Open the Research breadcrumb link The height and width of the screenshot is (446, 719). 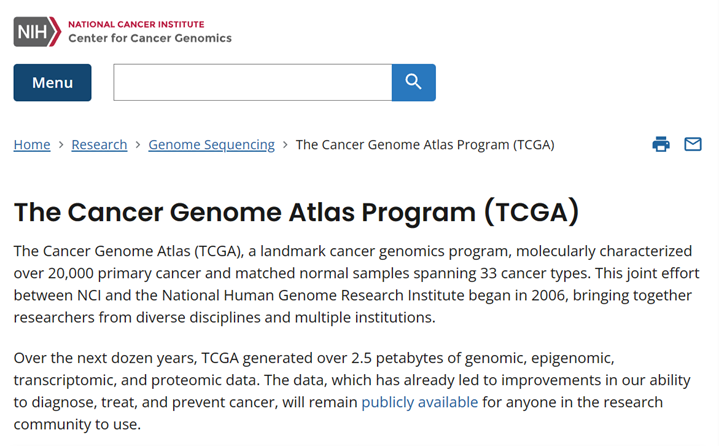99,145
